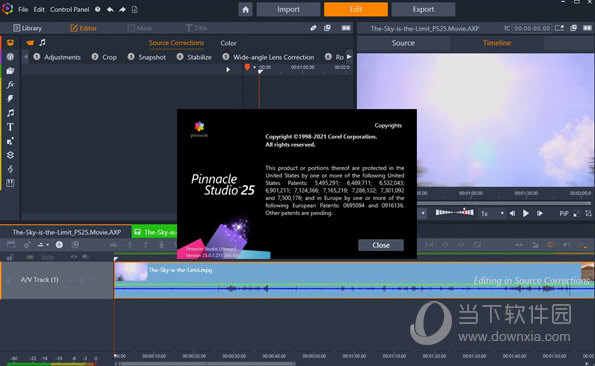Open the help question mark icon
This screenshot has height=366, width=595.
coord(98,9)
